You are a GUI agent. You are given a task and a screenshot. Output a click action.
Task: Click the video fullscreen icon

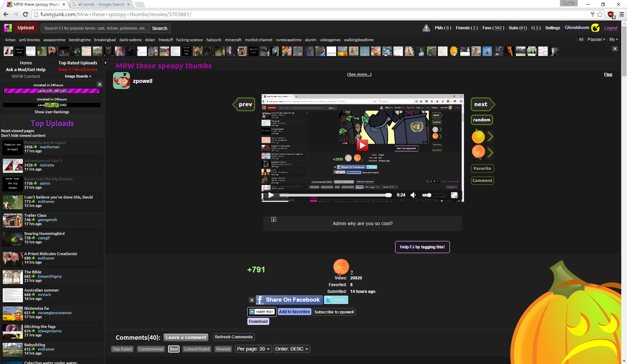pos(454,195)
